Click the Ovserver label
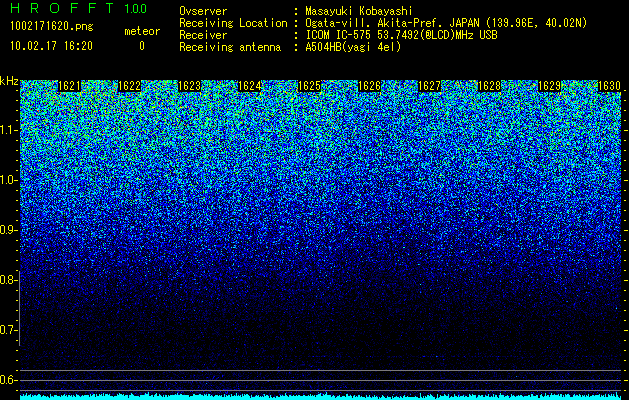 click(x=203, y=11)
